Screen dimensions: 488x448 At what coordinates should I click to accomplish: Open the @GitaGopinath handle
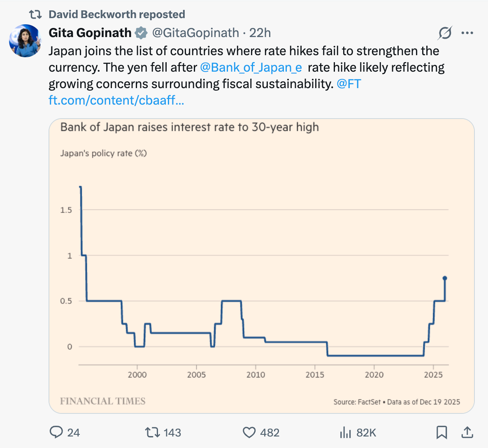195,33
